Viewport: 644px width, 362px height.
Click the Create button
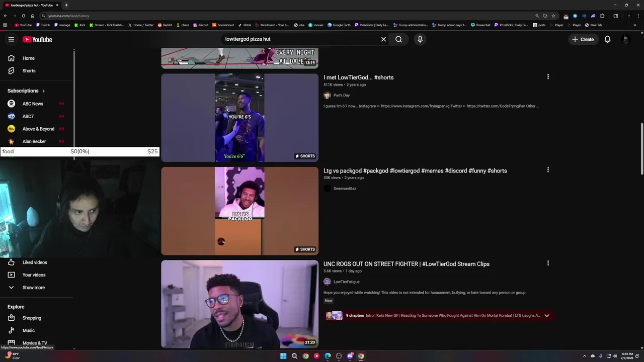click(583, 39)
